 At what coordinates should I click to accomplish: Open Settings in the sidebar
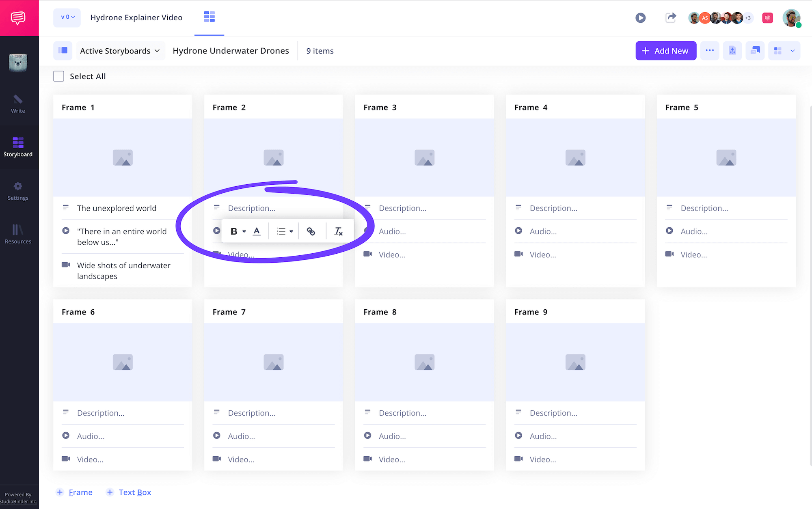[x=18, y=191]
